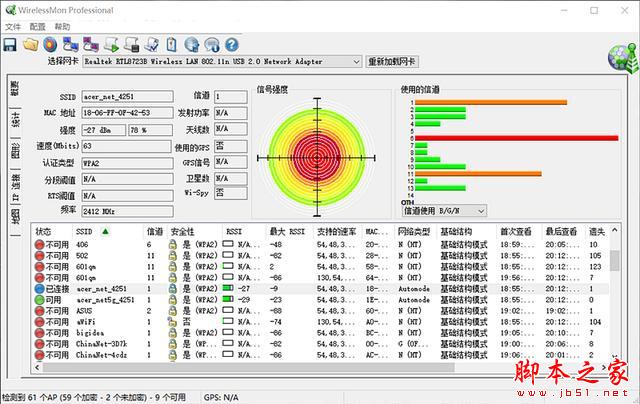
Task: Click the green signal bar icon for acer_net_4251
Action: pos(228,288)
